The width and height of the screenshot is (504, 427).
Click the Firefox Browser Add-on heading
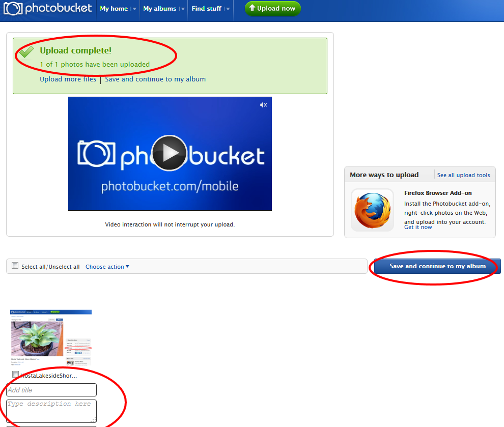[x=438, y=193]
